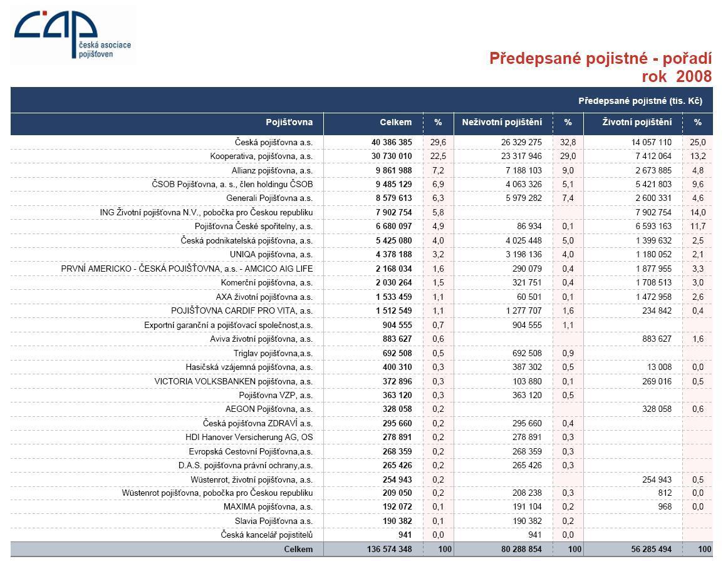
Task: Click the 'Předepsané pojistné (tis. Kč)' header
Action: tap(640, 101)
